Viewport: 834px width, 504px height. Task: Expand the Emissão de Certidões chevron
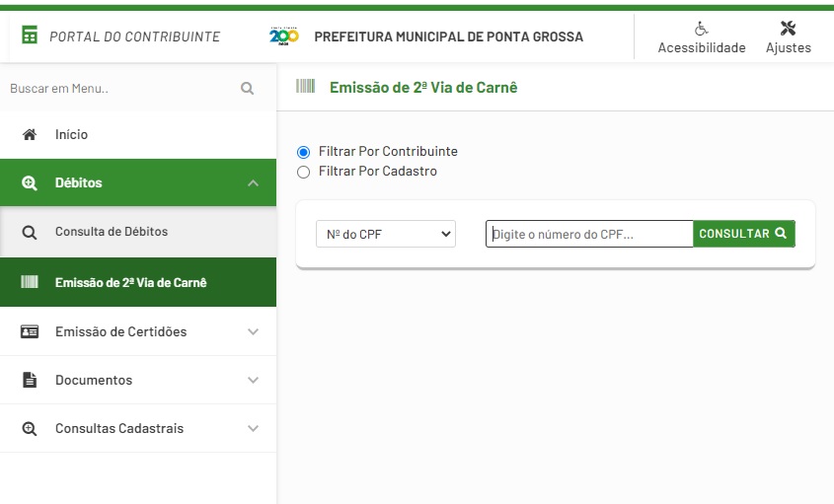[x=254, y=331]
